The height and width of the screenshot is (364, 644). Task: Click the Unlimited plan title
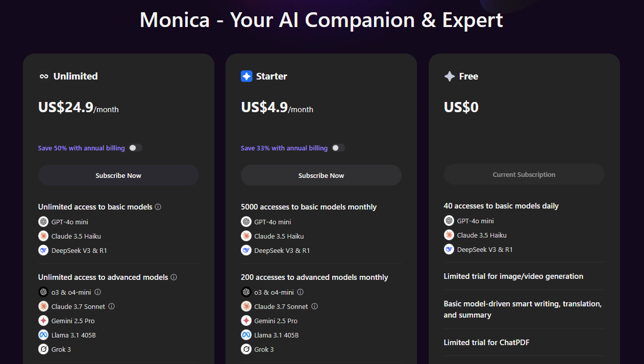click(76, 76)
